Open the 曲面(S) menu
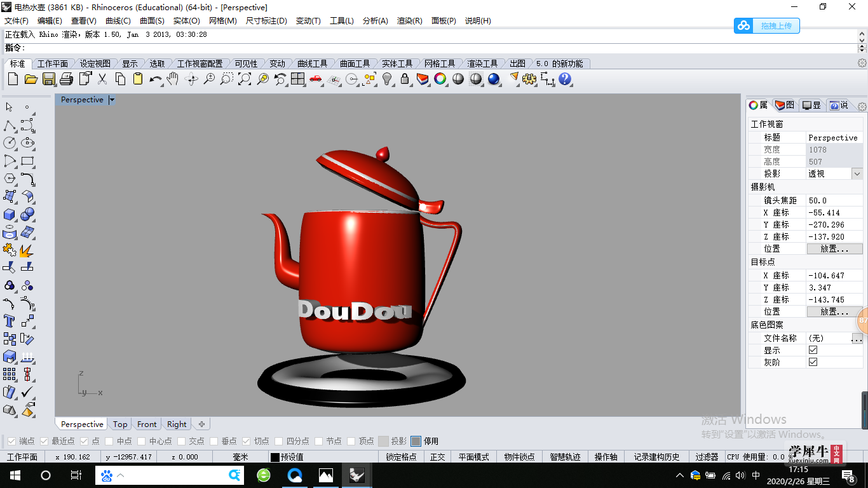Image resolution: width=868 pixels, height=488 pixels. pos(152,21)
